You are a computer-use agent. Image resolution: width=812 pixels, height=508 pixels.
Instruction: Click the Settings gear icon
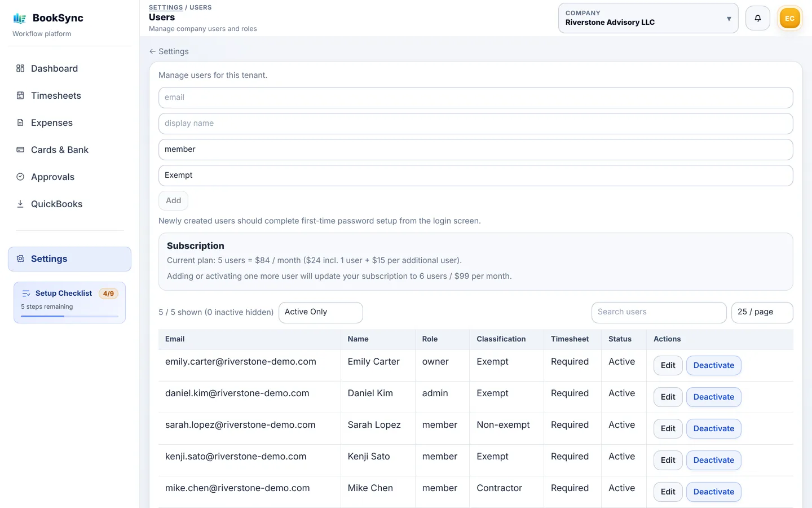click(x=20, y=259)
